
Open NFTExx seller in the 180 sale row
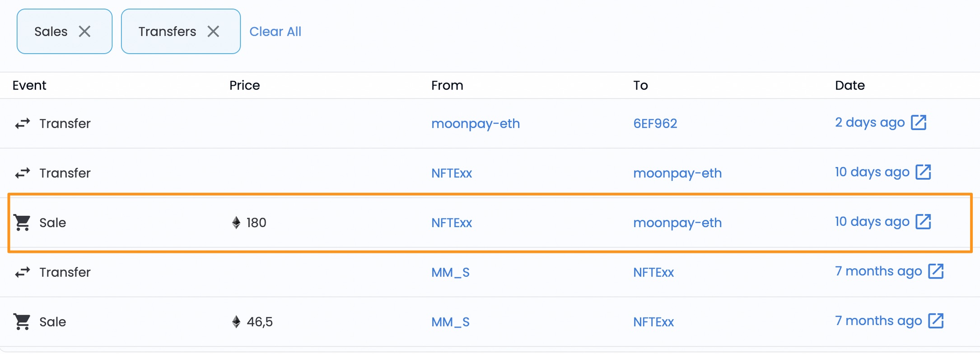pyautogui.click(x=451, y=223)
